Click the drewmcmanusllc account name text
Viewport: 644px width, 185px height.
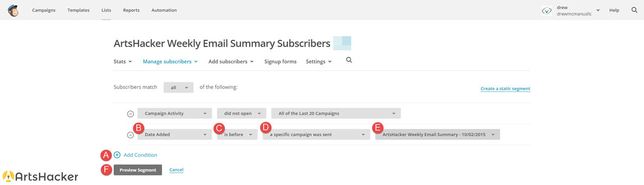574,14
